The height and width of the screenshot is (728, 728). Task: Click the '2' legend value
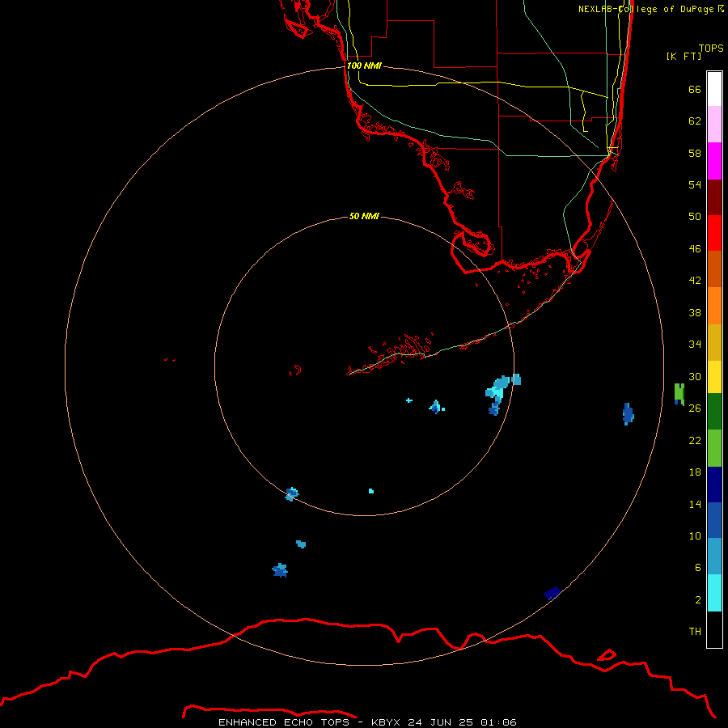(x=697, y=600)
